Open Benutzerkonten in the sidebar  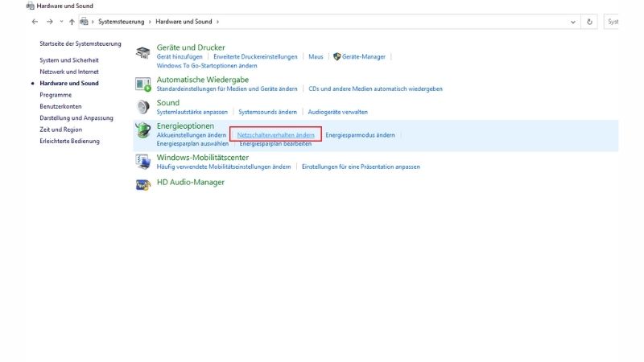pyautogui.click(x=60, y=106)
